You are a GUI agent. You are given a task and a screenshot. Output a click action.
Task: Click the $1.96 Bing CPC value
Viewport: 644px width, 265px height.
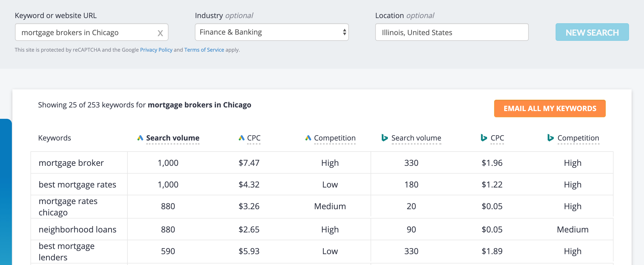click(x=492, y=163)
